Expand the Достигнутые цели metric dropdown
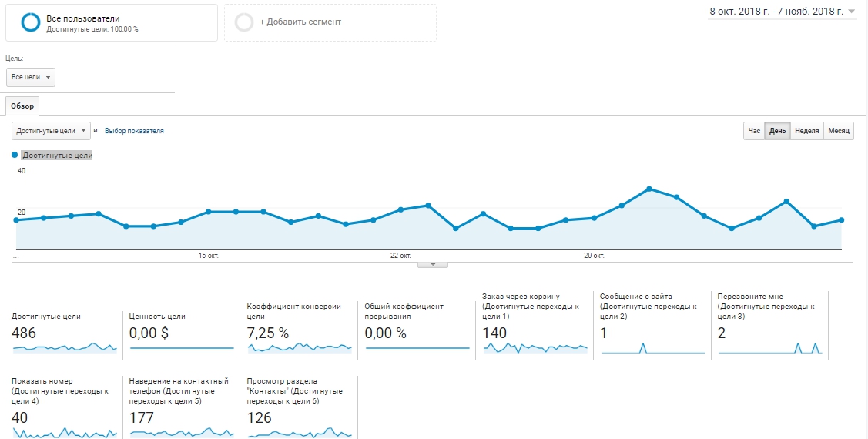This screenshot has height=439, width=868. click(x=51, y=131)
